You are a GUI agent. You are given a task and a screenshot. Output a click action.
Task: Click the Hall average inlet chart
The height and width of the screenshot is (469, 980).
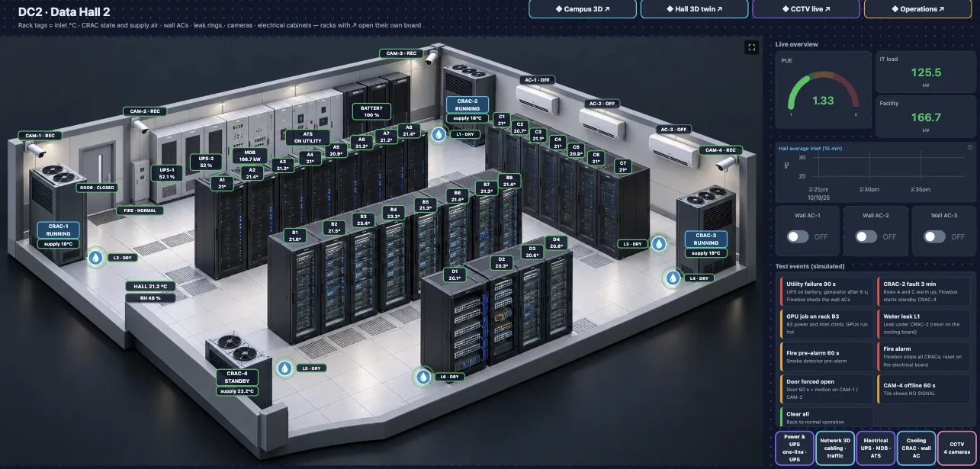pos(876,171)
